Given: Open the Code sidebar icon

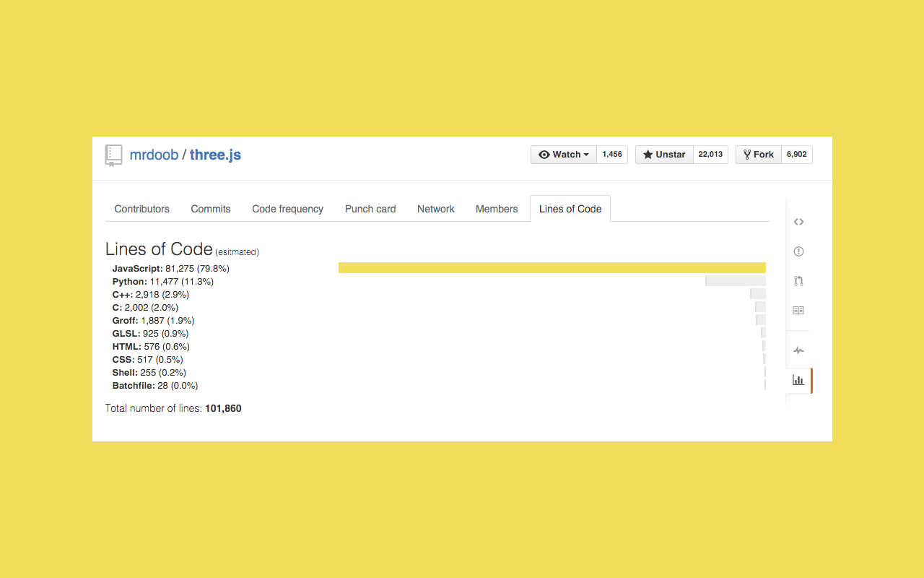Looking at the screenshot, I should 798,222.
